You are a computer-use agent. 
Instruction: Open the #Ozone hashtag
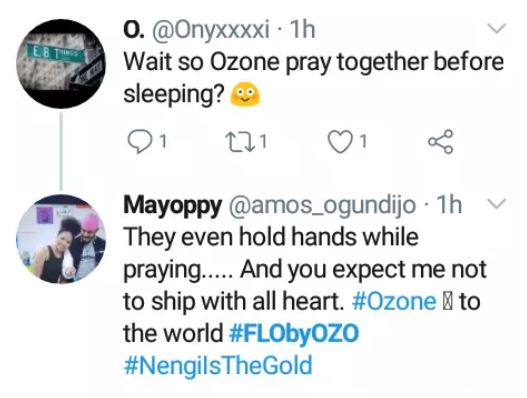(394, 301)
